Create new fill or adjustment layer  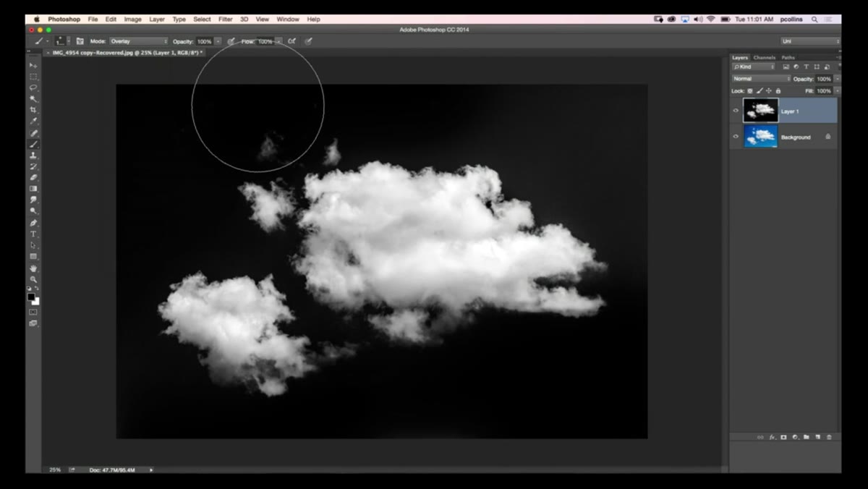click(x=794, y=437)
